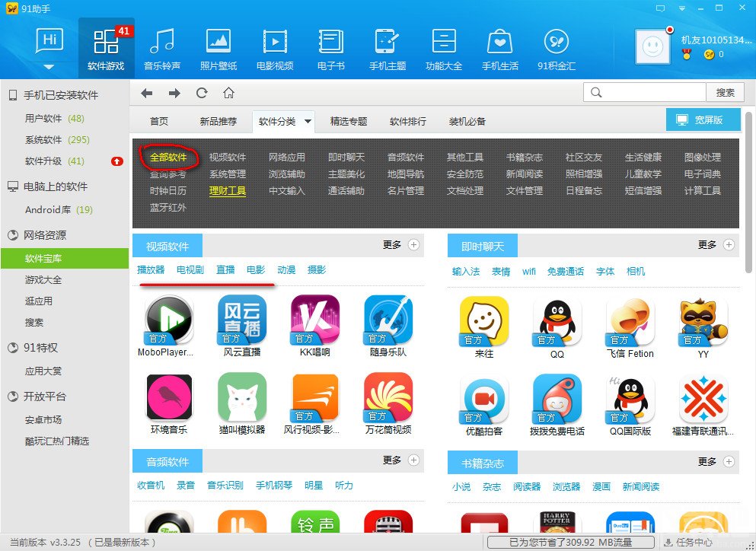Go to home via house icon
The width and height of the screenshot is (756, 551).
pyautogui.click(x=228, y=93)
